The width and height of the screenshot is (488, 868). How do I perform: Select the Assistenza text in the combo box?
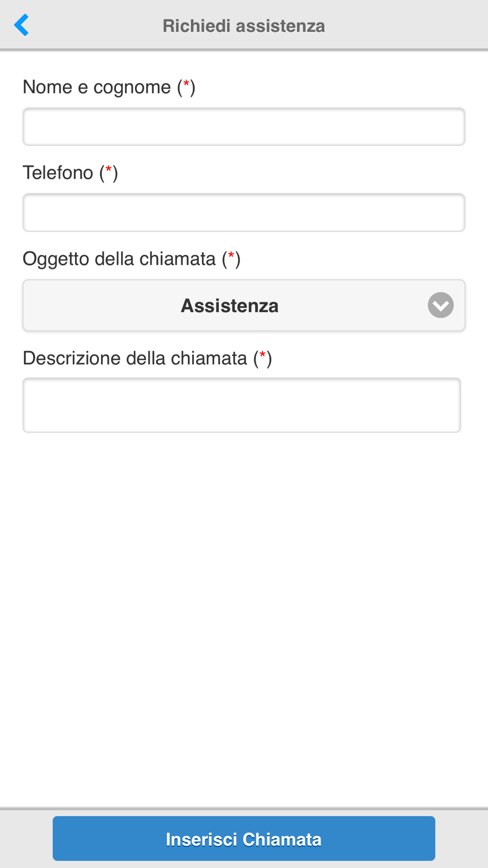(x=230, y=306)
